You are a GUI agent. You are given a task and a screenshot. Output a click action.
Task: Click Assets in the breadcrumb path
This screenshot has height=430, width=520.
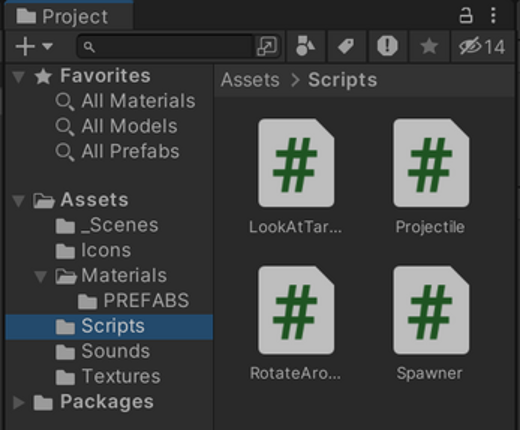250,80
